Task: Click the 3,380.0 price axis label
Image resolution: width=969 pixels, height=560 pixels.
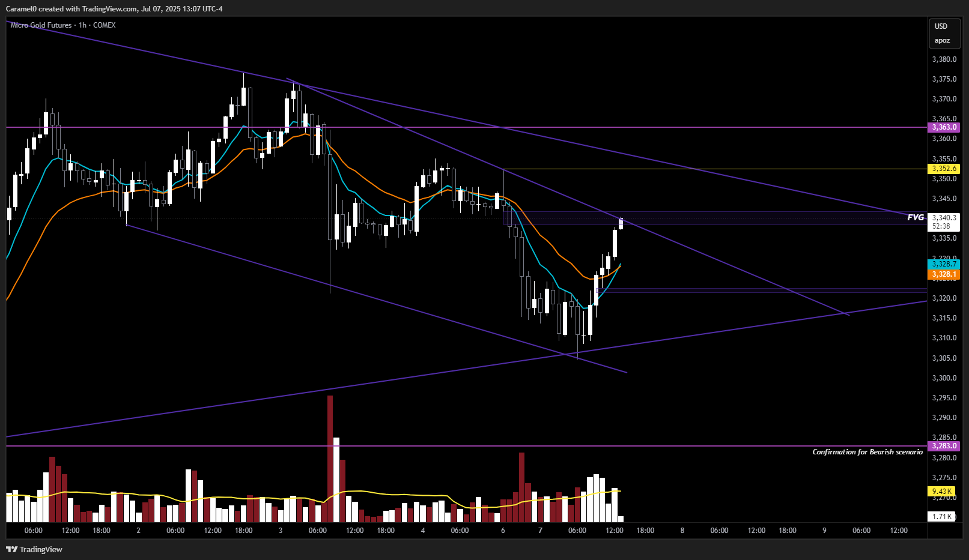Action: tap(944, 59)
